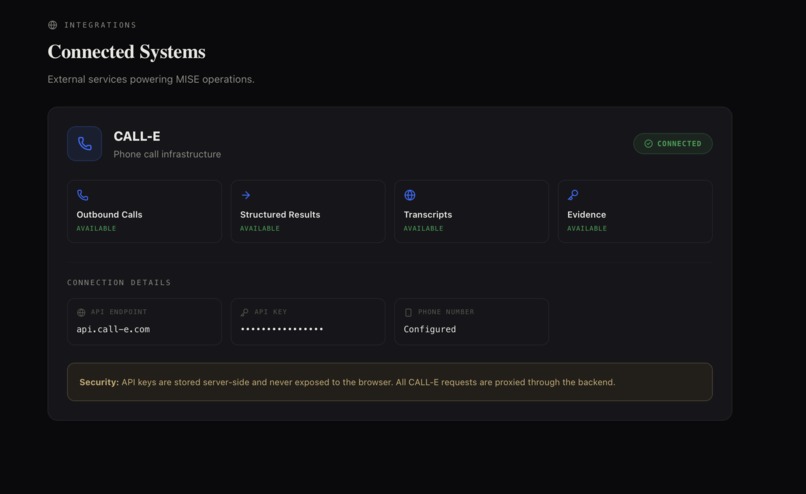This screenshot has height=494, width=806.
Task: Click the Structured Results arrow icon
Action: (246, 195)
